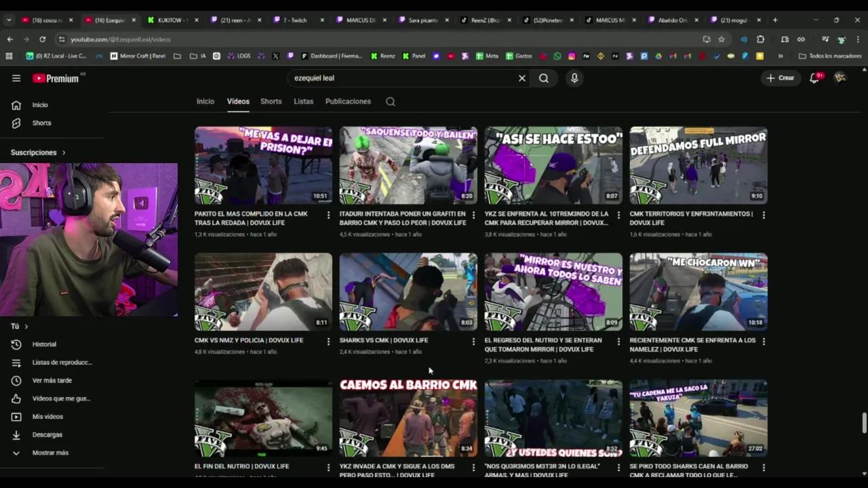Click the page vertical scrollbar thumb

point(864,422)
